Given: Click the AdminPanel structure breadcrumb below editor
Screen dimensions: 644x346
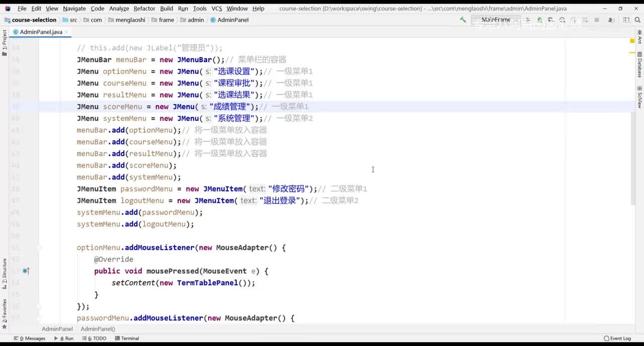Looking at the screenshot, I should tap(57, 329).
